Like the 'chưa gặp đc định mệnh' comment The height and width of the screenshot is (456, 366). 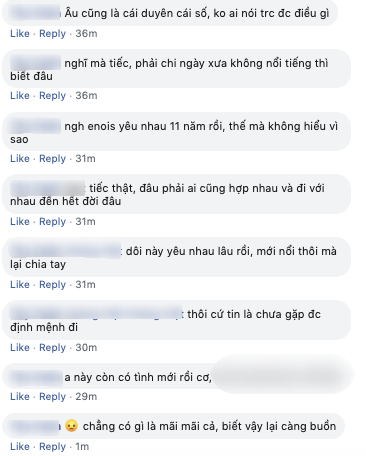pos(20,348)
